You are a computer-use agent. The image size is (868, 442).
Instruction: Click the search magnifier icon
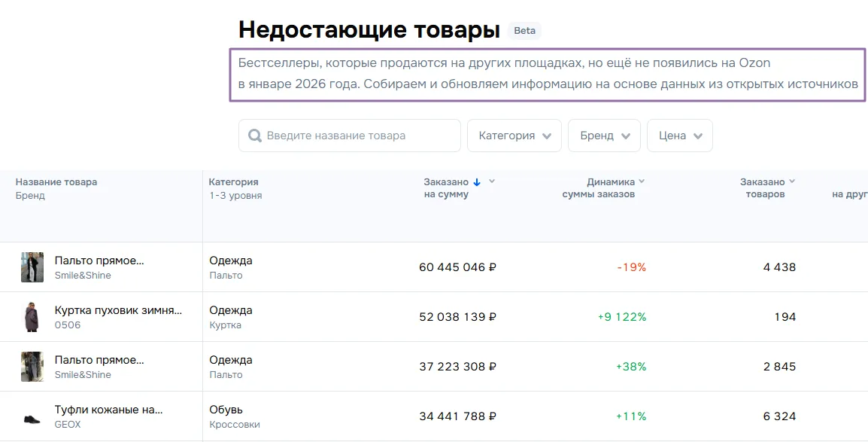pos(255,136)
